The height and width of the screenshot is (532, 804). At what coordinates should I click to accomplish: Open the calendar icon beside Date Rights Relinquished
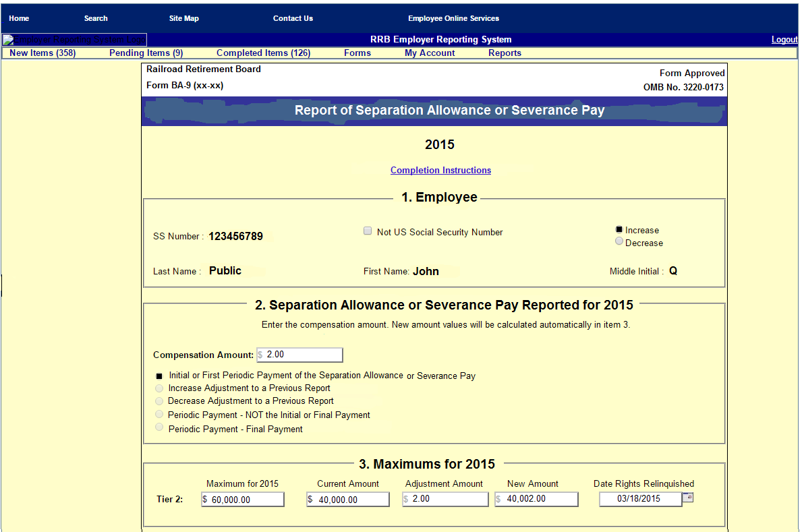pos(688,498)
